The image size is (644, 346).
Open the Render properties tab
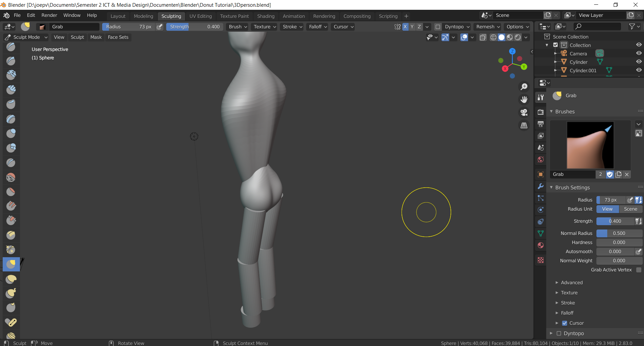click(x=540, y=112)
